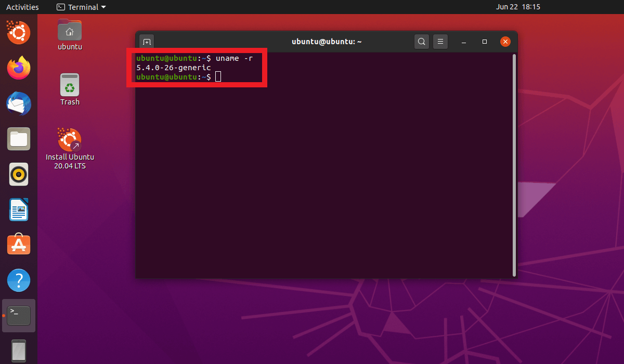Click the terminal prompt to place the cursor
Screen dimensions: 624x364
pyautogui.click(x=218, y=76)
